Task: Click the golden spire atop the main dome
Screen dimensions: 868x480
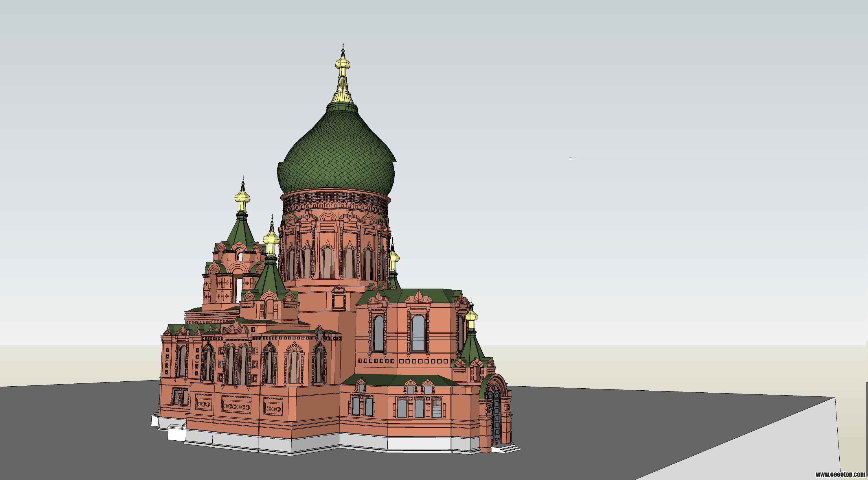Action: click(x=343, y=73)
